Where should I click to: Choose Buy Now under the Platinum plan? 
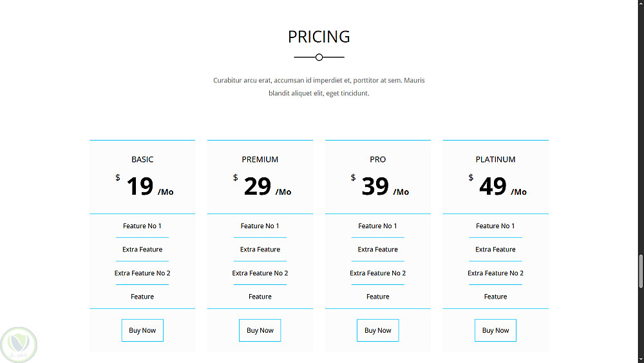(495, 330)
